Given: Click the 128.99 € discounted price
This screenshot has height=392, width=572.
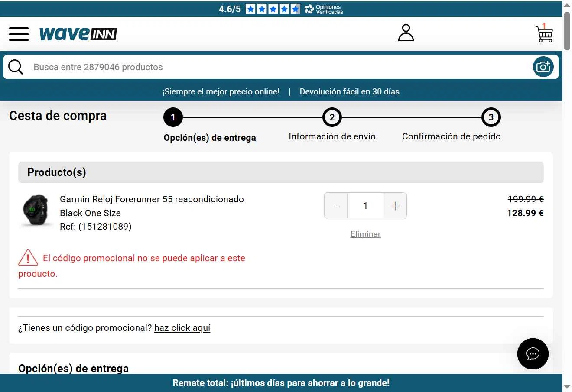Looking at the screenshot, I should click(x=525, y=213).
